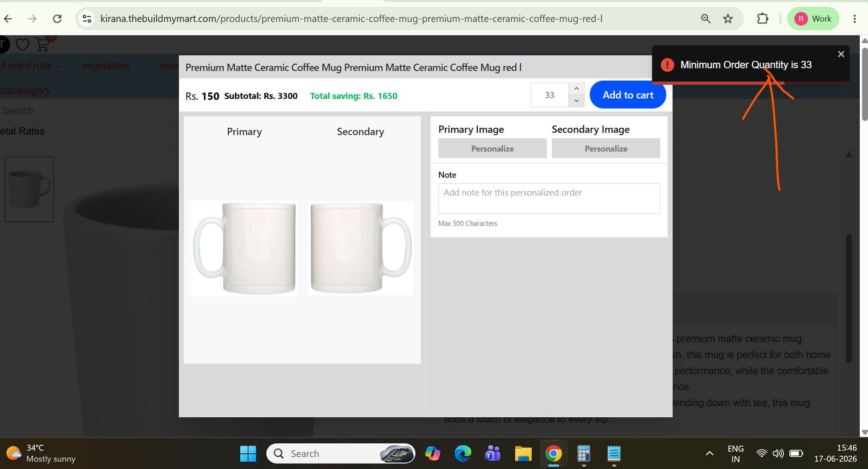
Task: Open Chrome's three-dot menu
Action: 854,19
